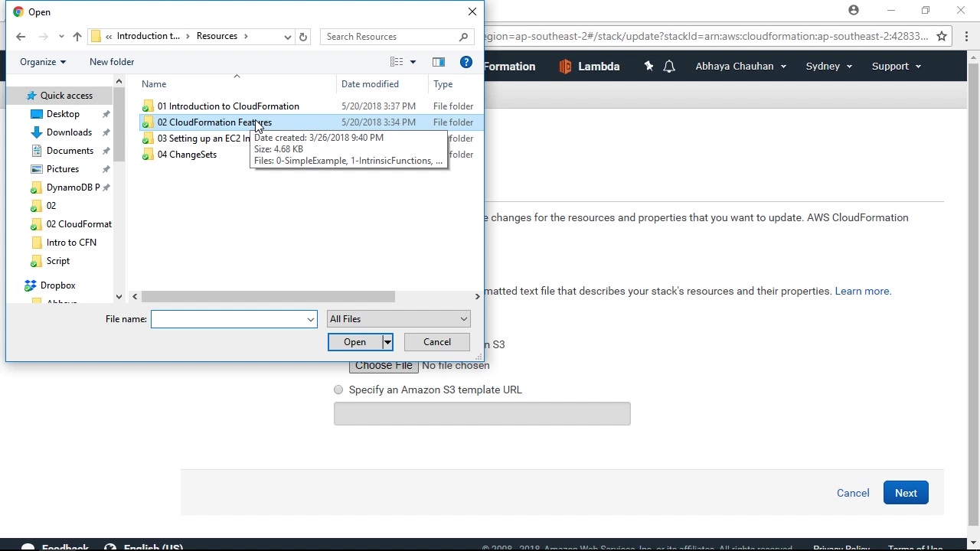Open the Sydney region selector
Viewport: 980px width, 551px height.
point(828,67)
